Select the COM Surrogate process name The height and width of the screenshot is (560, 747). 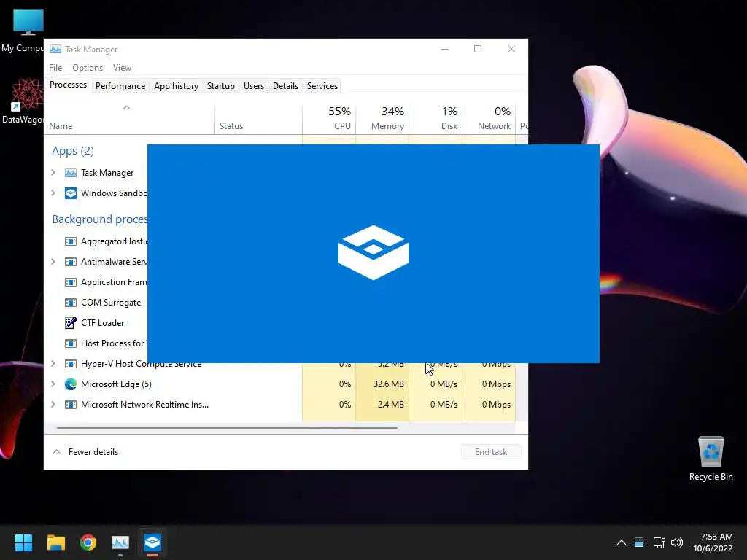click(111, 303)
